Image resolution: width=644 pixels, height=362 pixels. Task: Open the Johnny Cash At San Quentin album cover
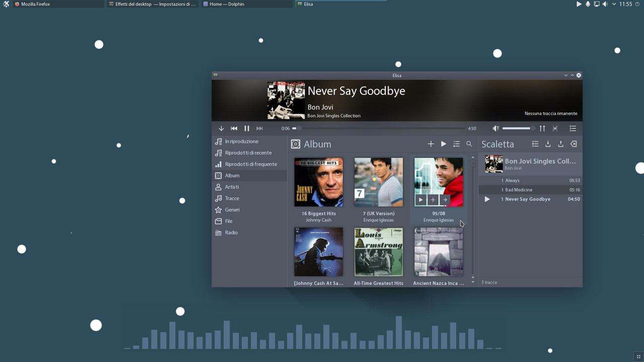pyautogui.click(x=318, y=252)
